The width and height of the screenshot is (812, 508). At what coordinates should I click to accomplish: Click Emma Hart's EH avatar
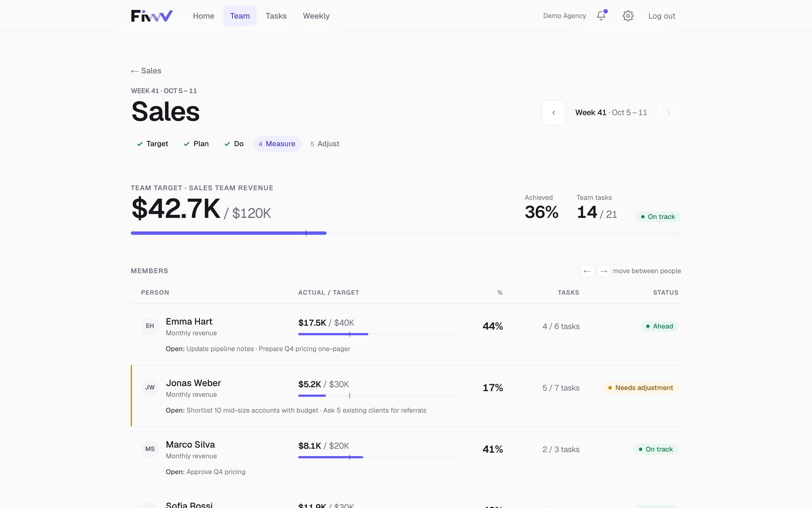(150, 326)
